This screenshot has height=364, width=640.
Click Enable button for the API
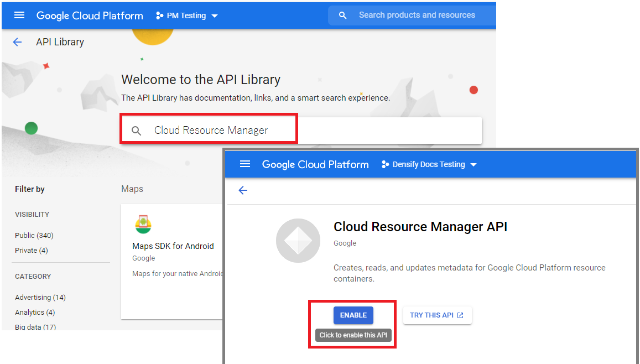click(x=353, y=315)
